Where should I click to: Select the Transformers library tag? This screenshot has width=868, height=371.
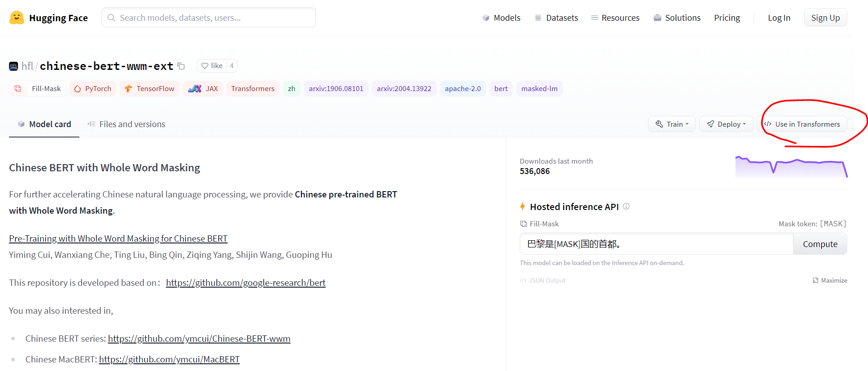(253, 89)
